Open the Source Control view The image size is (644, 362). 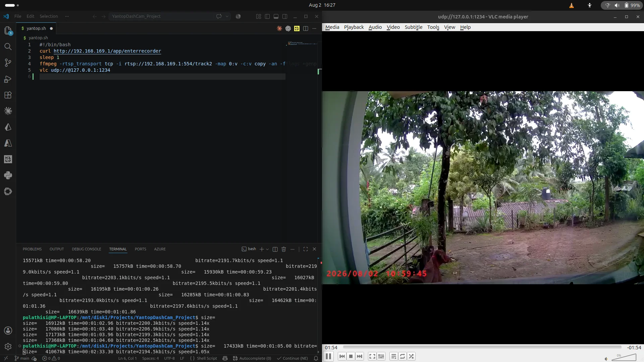point(8,63)
